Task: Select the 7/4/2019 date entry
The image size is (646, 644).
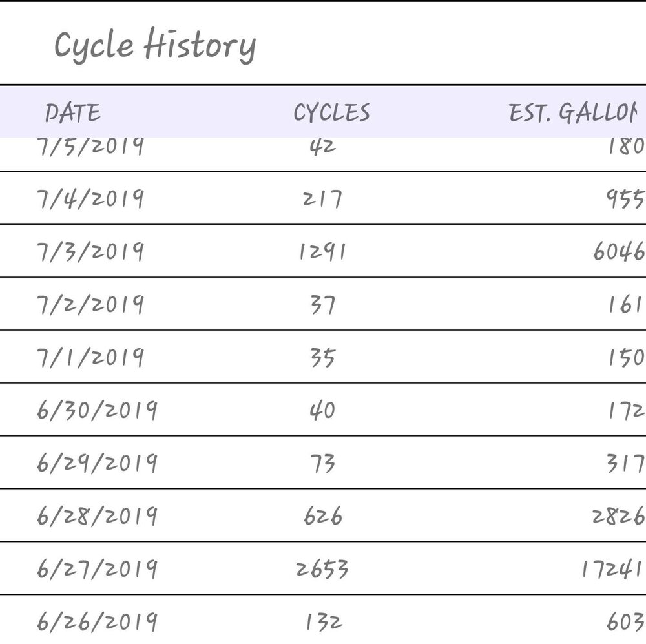Action: (90, 198)
